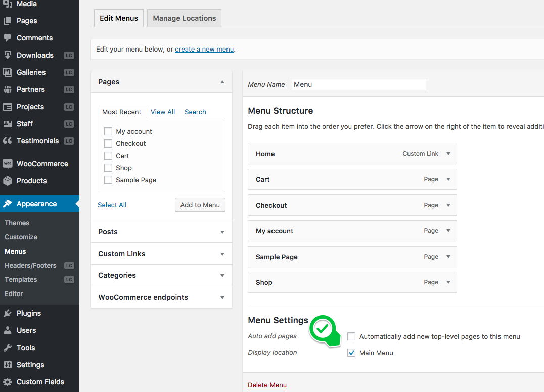Collapse the Pages panel arrow

(x=222, y=82)
